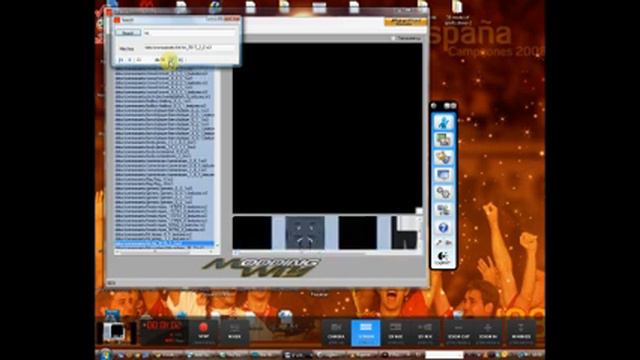Click the recorder preview thumbnail at the bar's left
This screenshot has height=360, width=640.
tap(117, 332)
